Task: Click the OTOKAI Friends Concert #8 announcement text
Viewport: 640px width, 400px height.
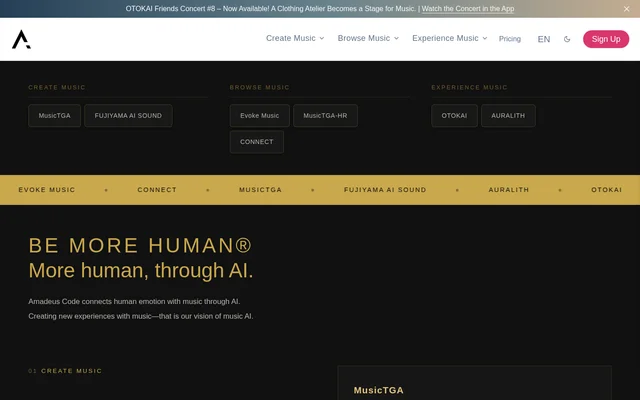Action: [x=271, y=9]
